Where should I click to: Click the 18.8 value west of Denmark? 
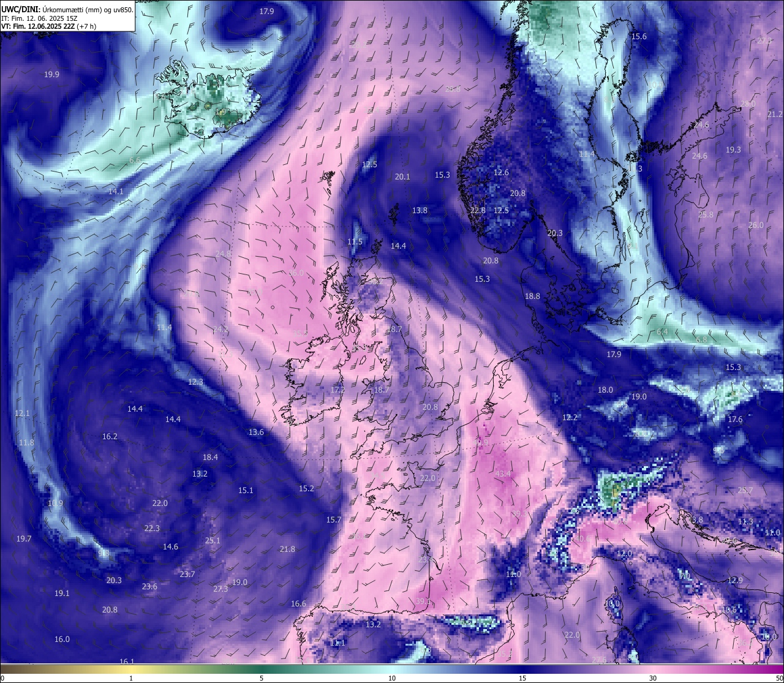[532, 296]
